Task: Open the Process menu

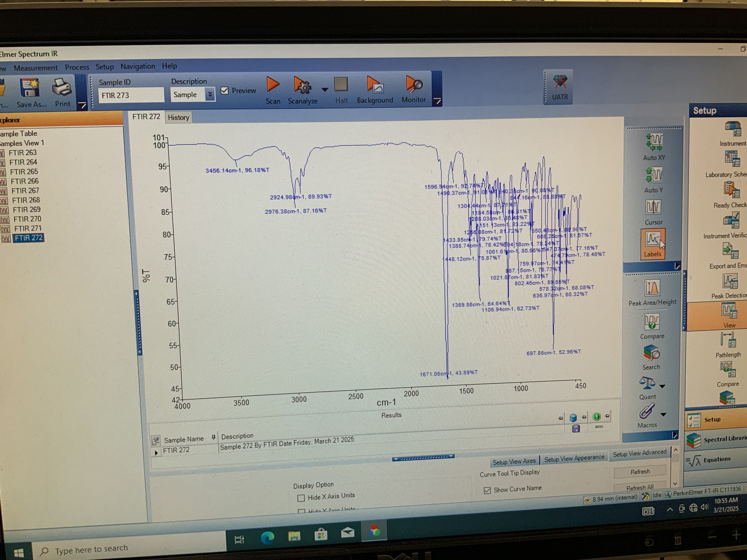Action: [77, 67]
